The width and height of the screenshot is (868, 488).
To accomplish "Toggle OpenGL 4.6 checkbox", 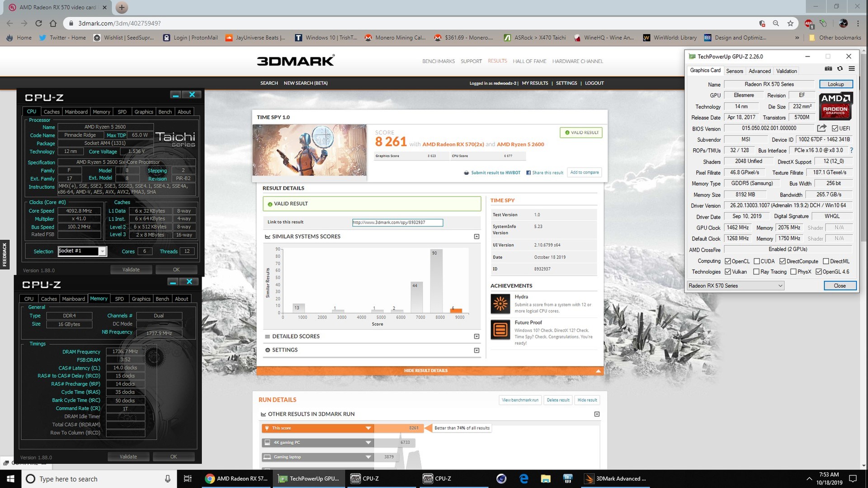I will tap(819, 272).
